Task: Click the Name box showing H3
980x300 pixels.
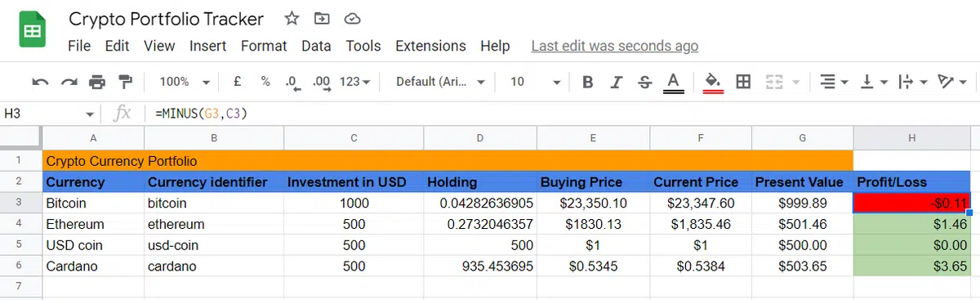Action: 42,114
